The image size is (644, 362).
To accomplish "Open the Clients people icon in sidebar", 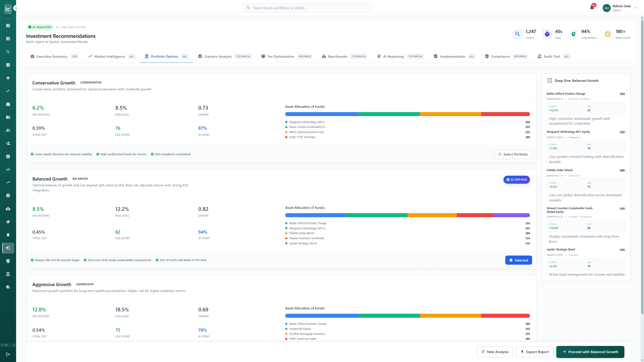I will click(x=8, y=130).
